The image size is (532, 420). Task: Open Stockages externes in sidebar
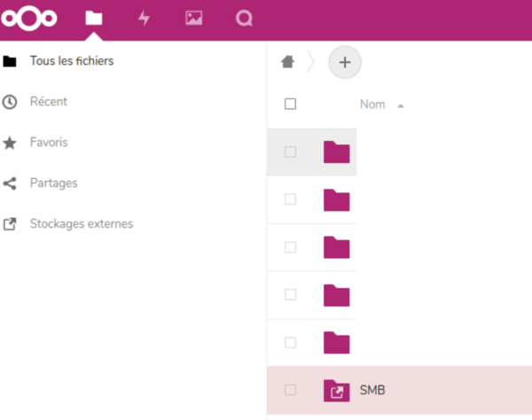82,224
